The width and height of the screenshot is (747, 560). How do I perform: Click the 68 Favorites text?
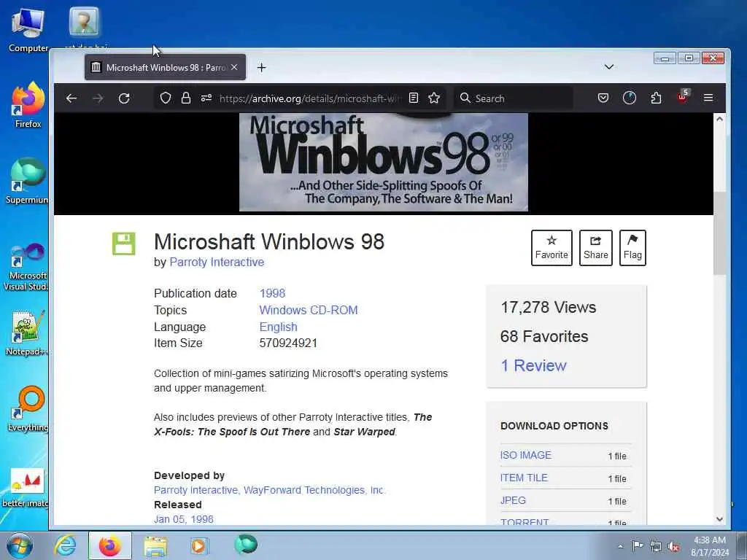pos(544,337)
